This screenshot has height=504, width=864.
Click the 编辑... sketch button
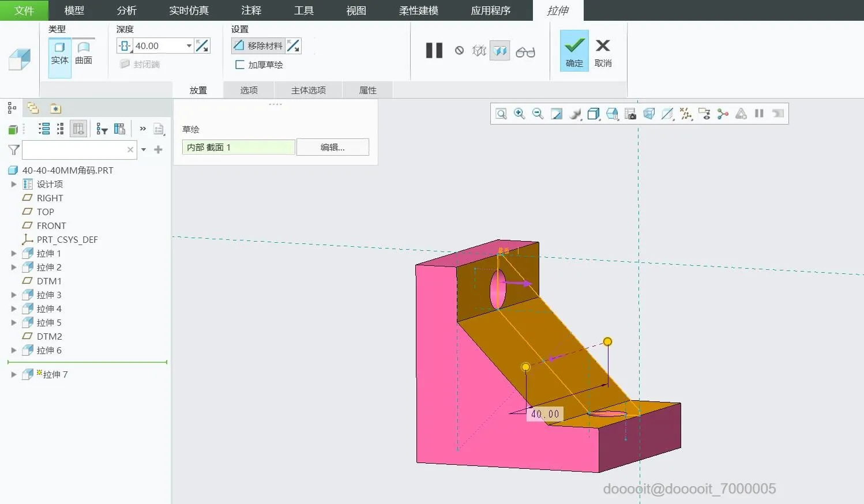click(332, 147)
